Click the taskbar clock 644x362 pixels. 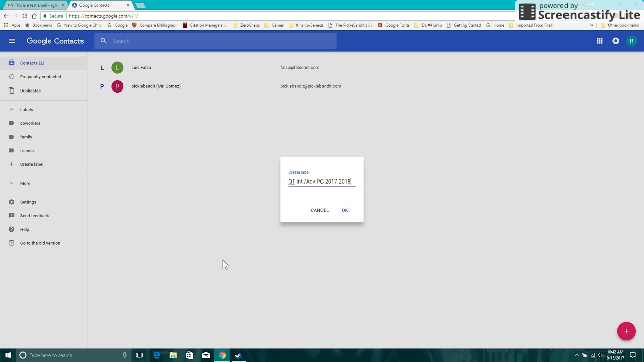pos(615,355)
